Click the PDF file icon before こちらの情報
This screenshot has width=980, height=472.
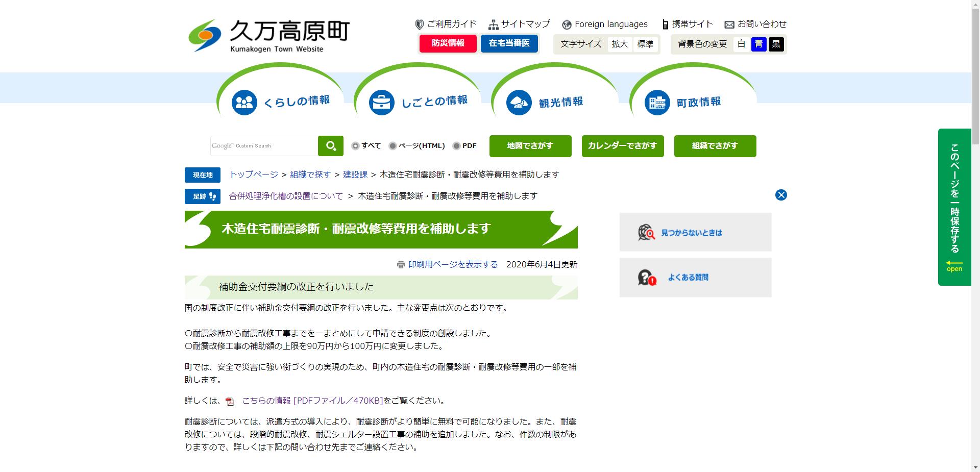pos(229,401)
